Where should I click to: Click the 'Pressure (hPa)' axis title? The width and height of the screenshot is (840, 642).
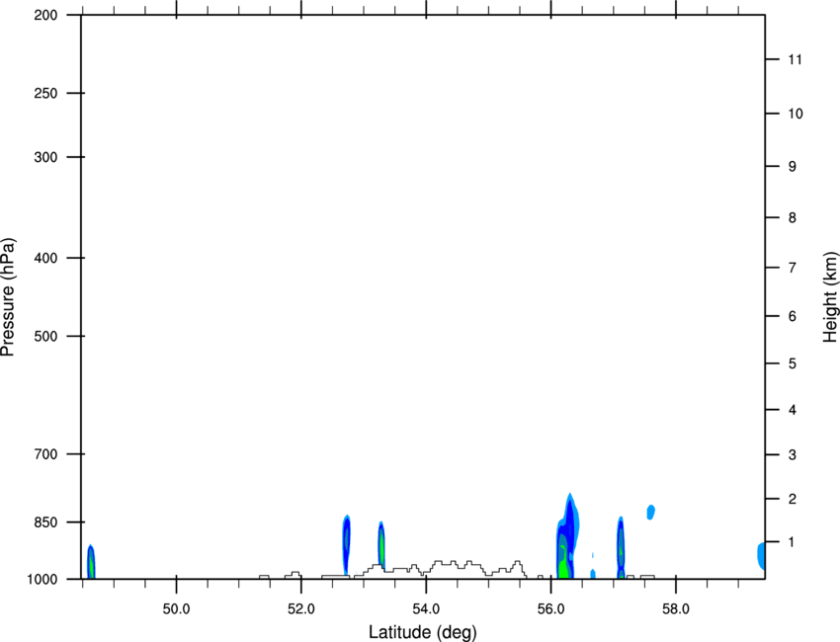tap(8, 297)
